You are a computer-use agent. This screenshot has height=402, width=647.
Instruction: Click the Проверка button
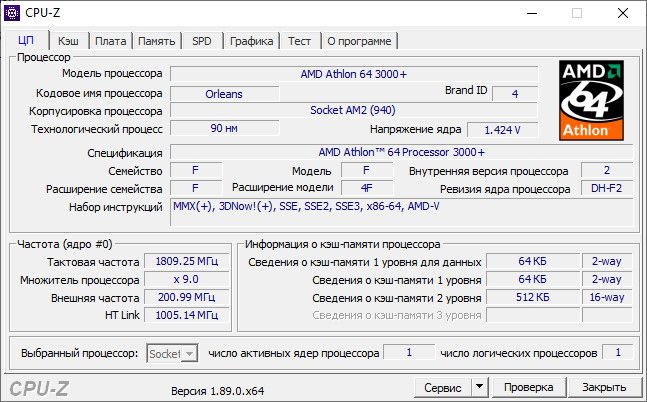[529, 388]
